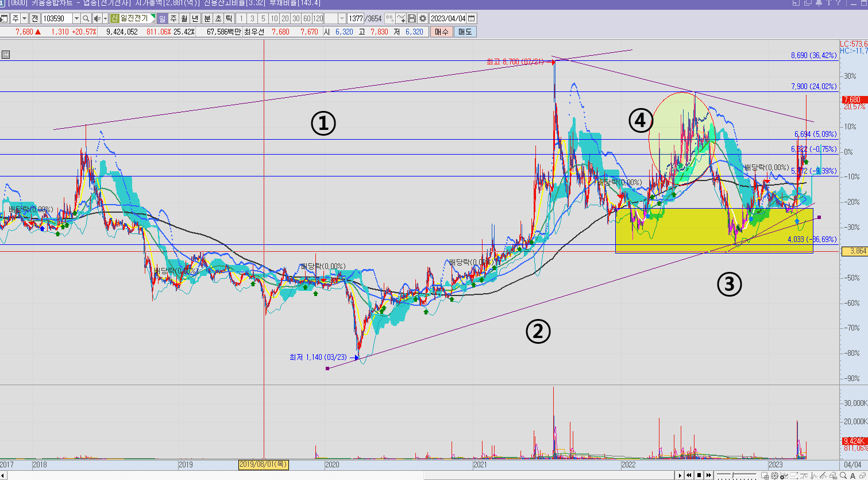This screenshot has height=480, width=868.
Task: Choose the 1 interval button
Action: tap(241, 18)
